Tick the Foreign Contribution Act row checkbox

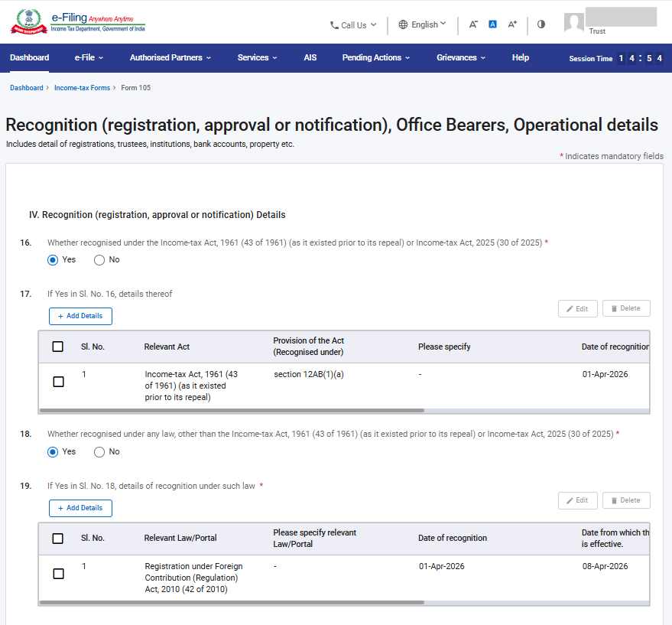(x=59, y=574)
